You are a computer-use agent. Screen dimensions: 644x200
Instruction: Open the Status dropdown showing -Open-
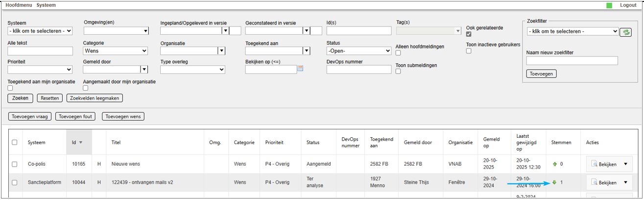[x=358, y=50]
